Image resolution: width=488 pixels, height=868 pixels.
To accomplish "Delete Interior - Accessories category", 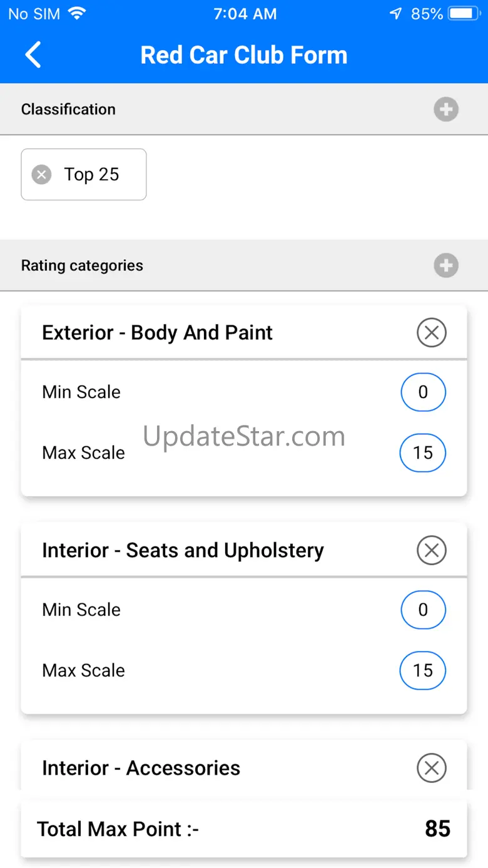I will [x=432, y=768].
